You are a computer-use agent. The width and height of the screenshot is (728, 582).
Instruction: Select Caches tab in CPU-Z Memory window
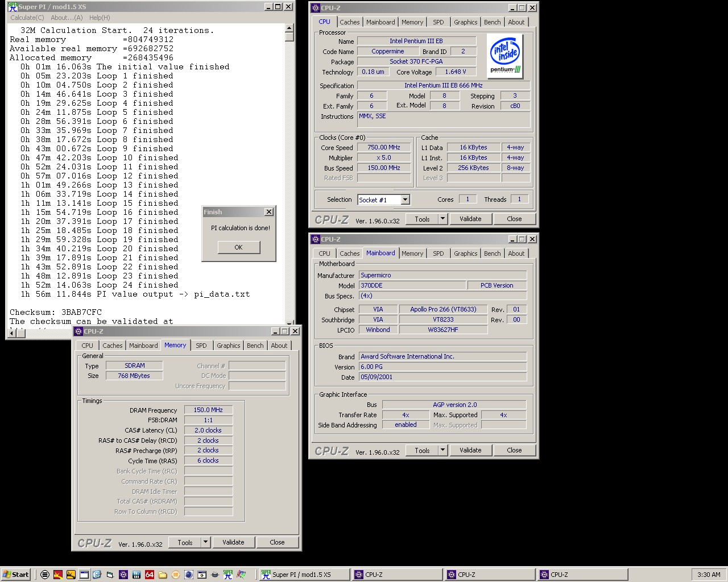coord(113,346)
